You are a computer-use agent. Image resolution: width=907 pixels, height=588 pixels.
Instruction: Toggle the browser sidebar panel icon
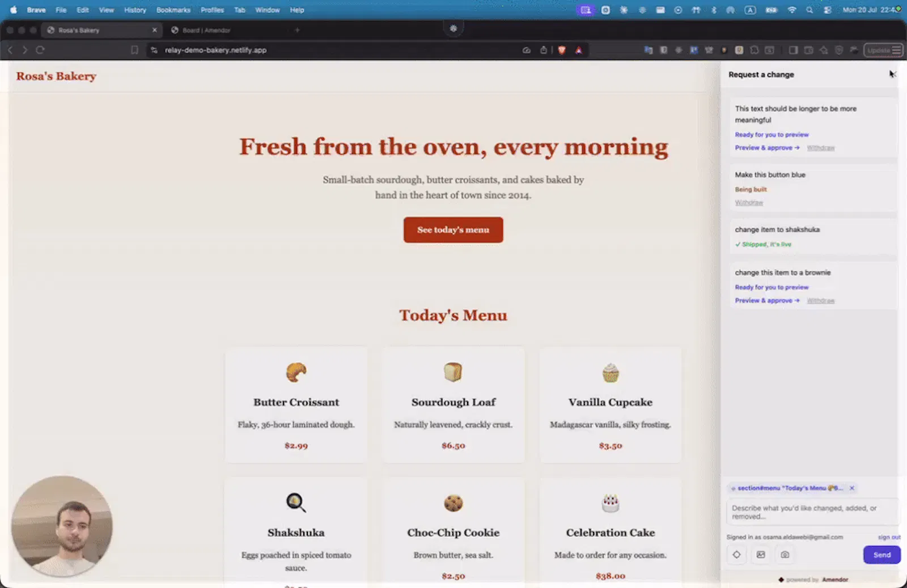tap(793, 50)
